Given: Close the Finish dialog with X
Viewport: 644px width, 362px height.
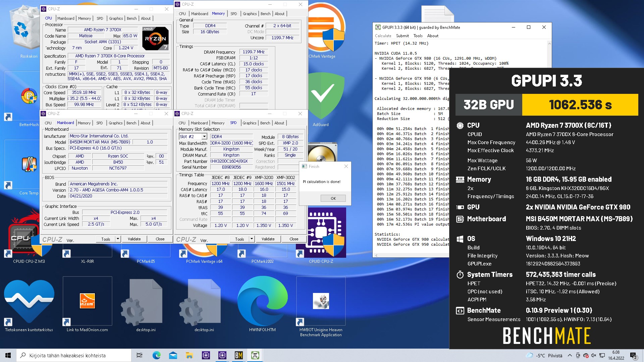Looking at the screenshot, I should coord(346,166).
